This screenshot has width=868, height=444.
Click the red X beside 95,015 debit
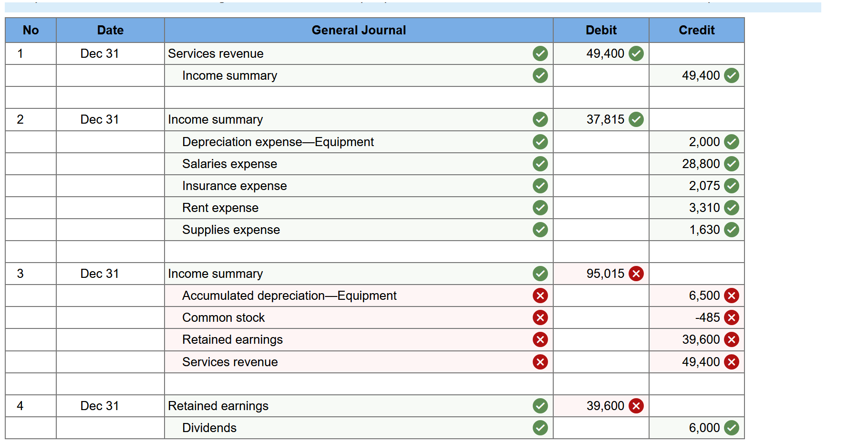click(x=636, y=274)
